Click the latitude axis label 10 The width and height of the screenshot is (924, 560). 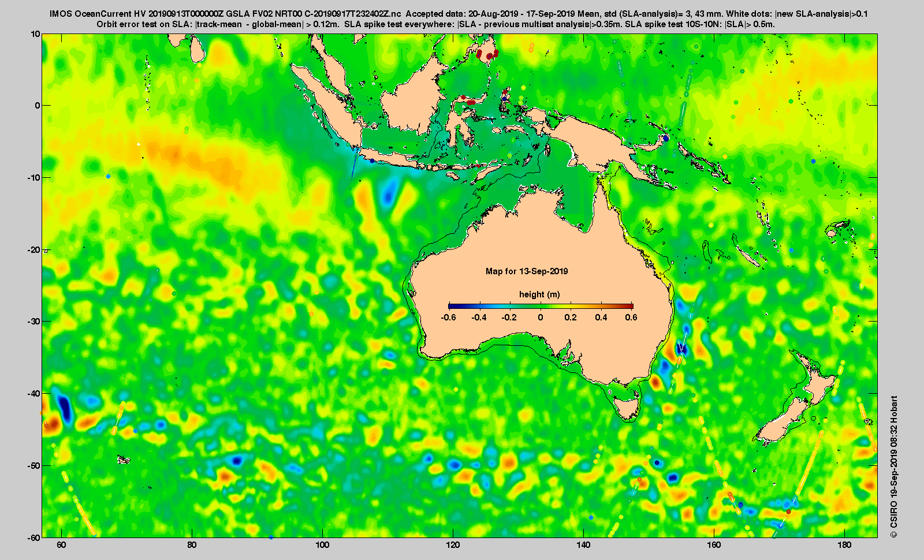36,34
